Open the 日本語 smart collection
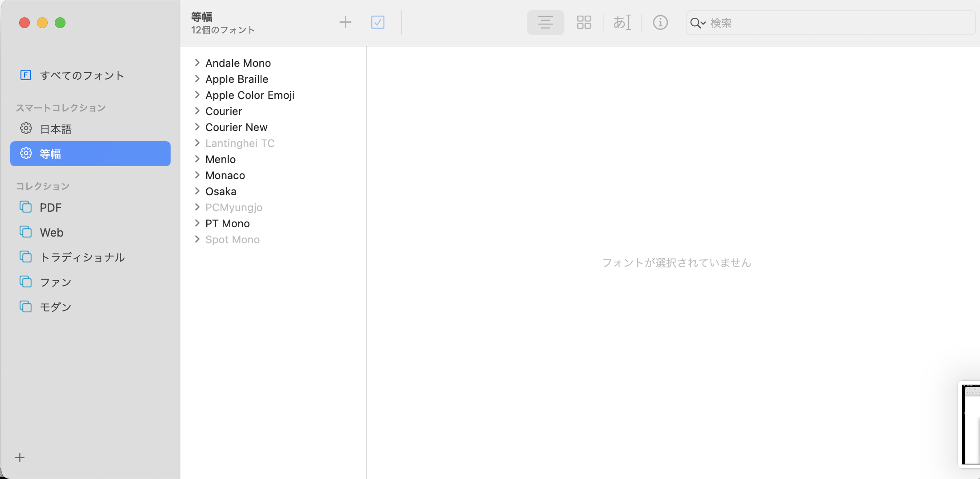Screen dimensions: 980x479 pos(56,129)
